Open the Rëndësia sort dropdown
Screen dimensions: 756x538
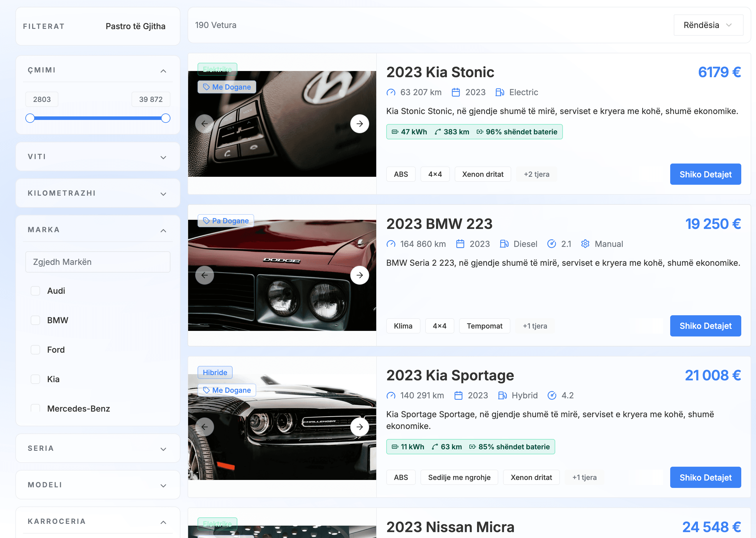708,25
